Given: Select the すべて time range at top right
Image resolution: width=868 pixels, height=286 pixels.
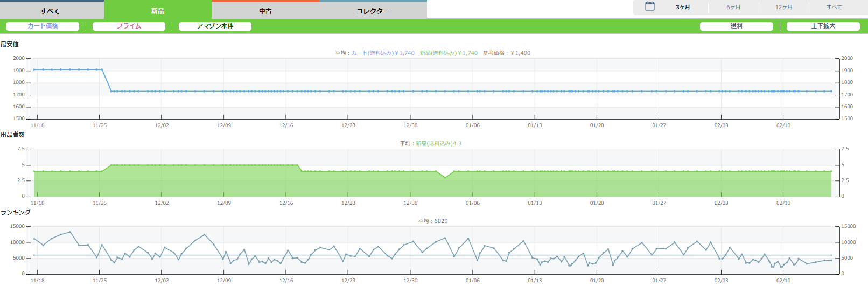Looking at the screenshot, I should point(834,8).
